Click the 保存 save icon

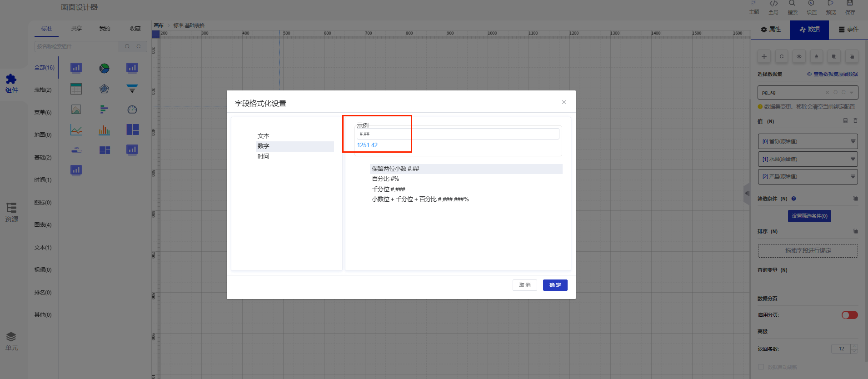point(850,7)
